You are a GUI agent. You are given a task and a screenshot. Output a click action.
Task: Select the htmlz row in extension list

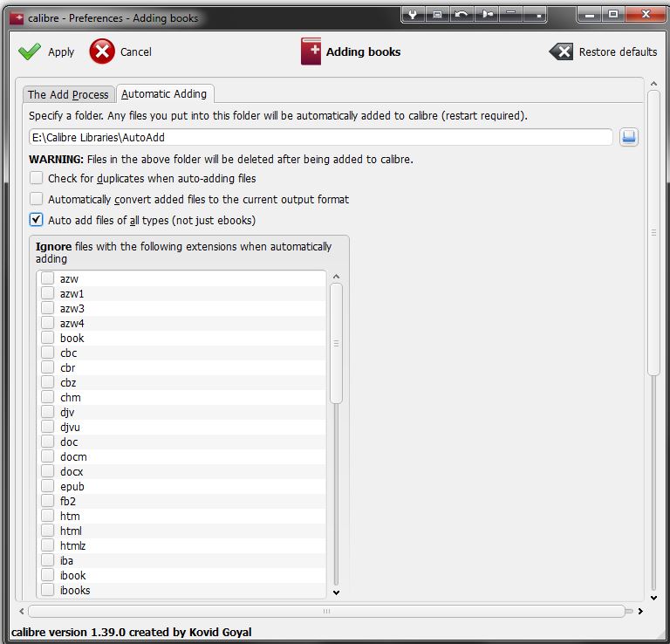[181, 545]
